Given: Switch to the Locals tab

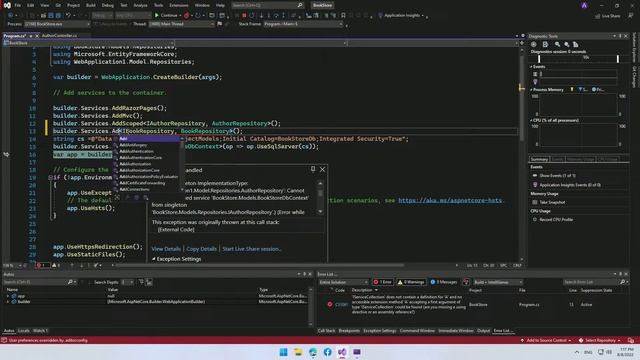Looking at the screenshot, I should pyautogui.click(x=24, y=331).
